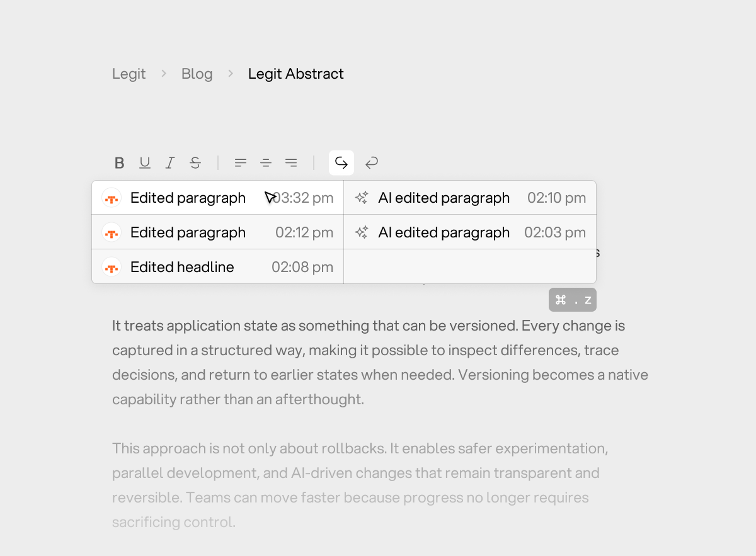Apply underline formatting
The height and width of the screenshot is (556, 756).
coord(145,163)
